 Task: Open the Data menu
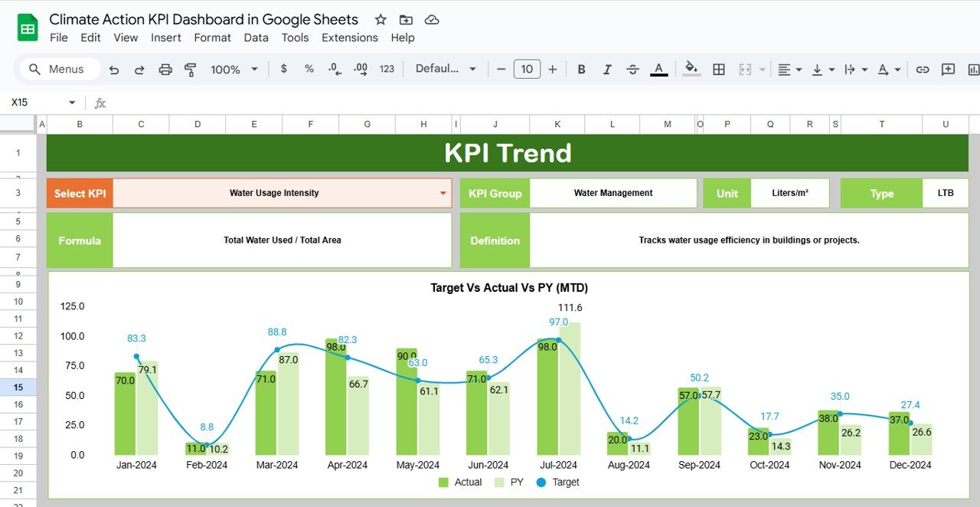coord(256,38)
